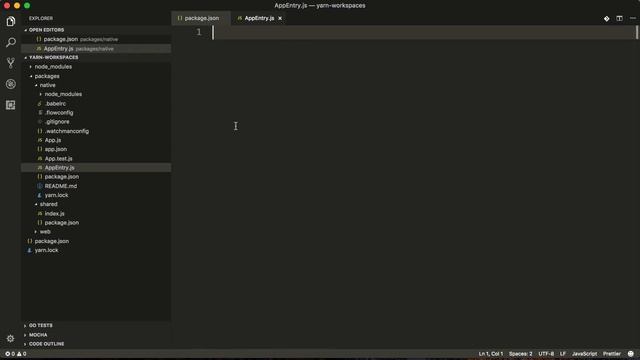Click the feedback smiley in status bar
The height and width of the screenshot is (360, 640).
pyautogui.click(x=631, y=354)
